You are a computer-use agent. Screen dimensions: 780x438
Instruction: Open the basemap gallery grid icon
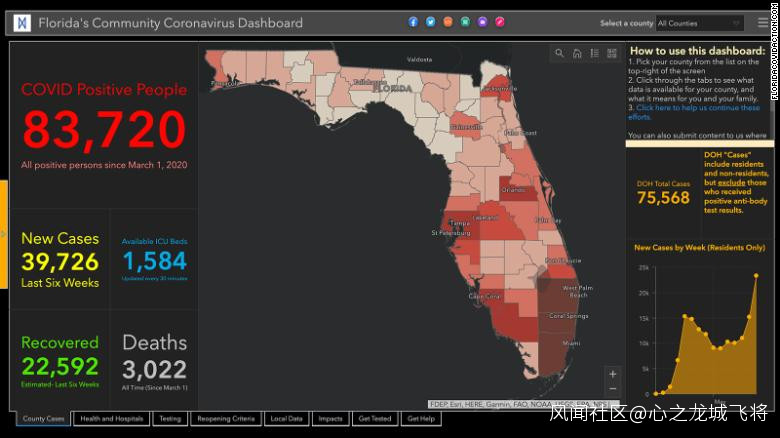[612, 53]
